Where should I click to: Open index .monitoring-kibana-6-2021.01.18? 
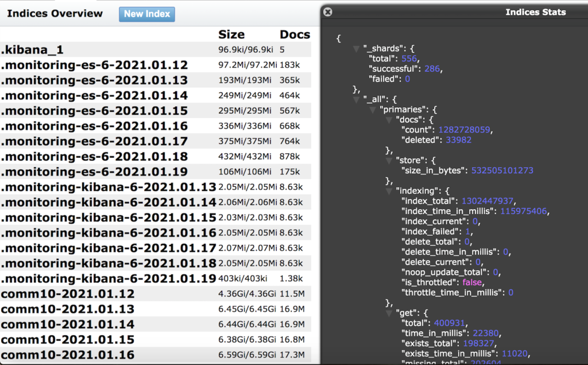[x=109, y=263]
